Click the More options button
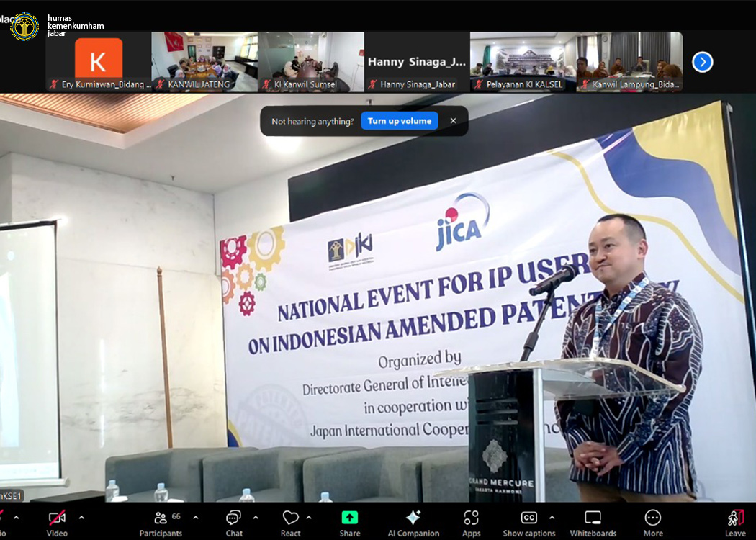Viewport: 756px width, 540px height. (653, 521)
